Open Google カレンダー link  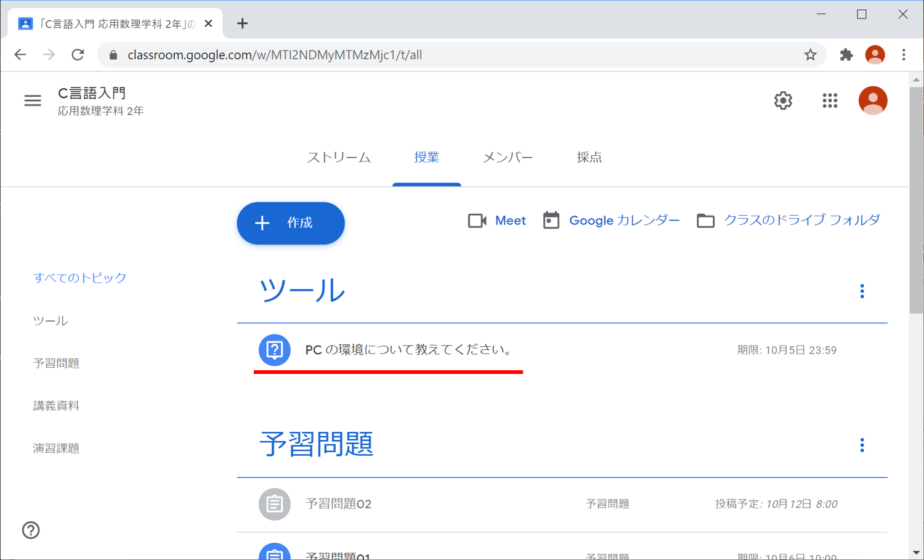click(624, 221)
